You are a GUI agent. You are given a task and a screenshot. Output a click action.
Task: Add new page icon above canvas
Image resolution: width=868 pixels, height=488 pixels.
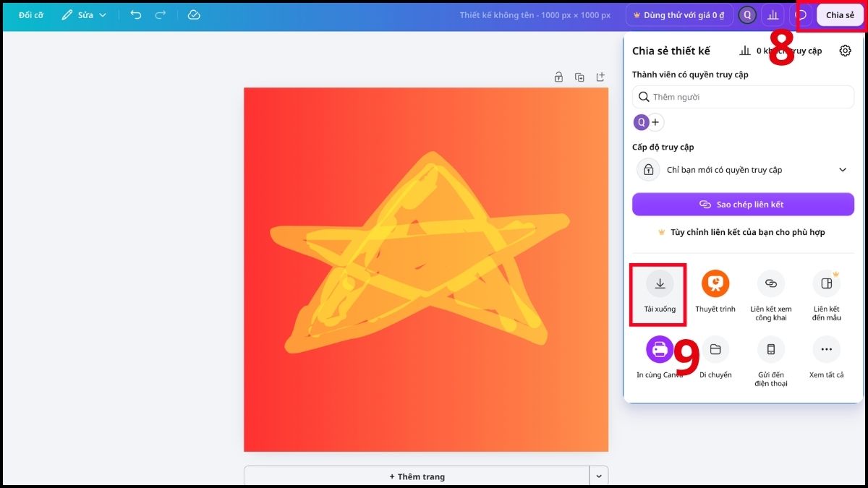pyautogui.click(x=600, y=77)
